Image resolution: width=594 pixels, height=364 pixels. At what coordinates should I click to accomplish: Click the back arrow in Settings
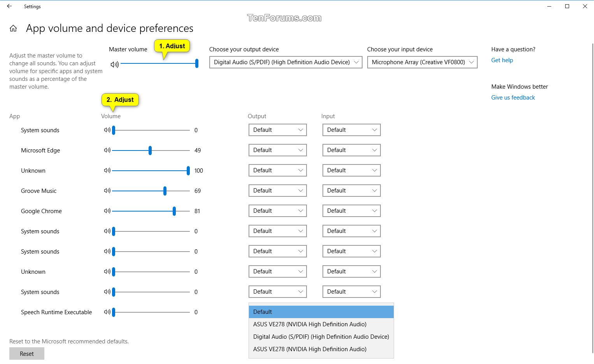(x=9, y=6)
